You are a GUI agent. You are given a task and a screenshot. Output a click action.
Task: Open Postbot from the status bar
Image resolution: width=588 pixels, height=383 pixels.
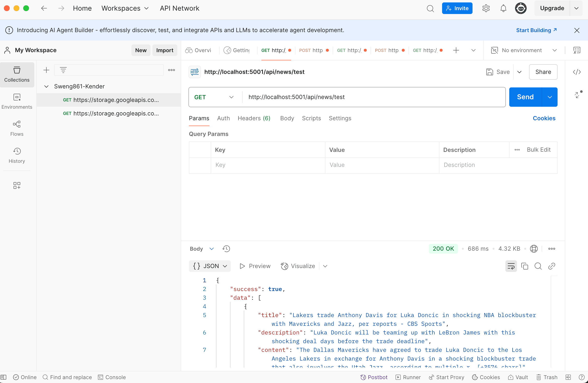tap(373, 377)
